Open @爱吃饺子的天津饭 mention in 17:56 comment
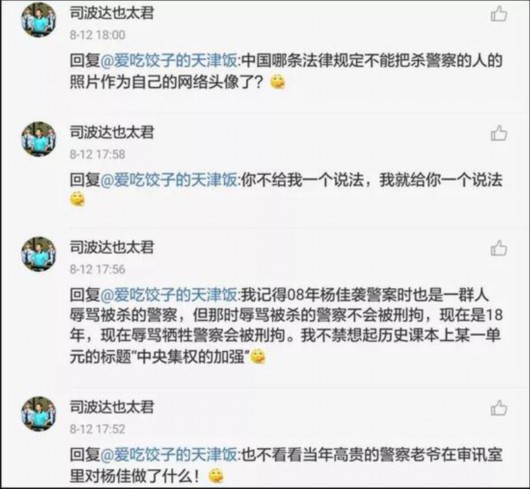The height and width of the screenshot is (489, 530). (x=169, y=295)
